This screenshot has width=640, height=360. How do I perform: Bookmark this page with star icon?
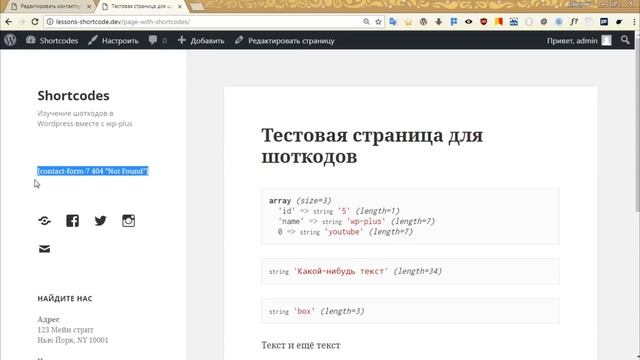pos(378,22)
